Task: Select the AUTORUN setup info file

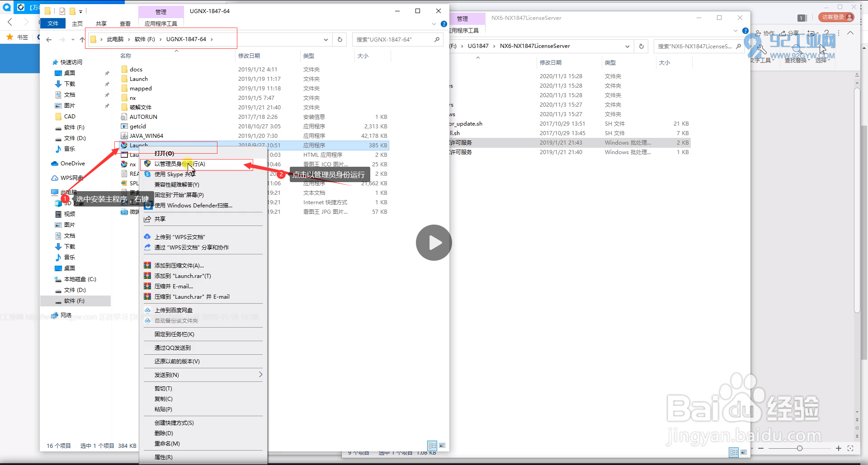Action: 143,117
